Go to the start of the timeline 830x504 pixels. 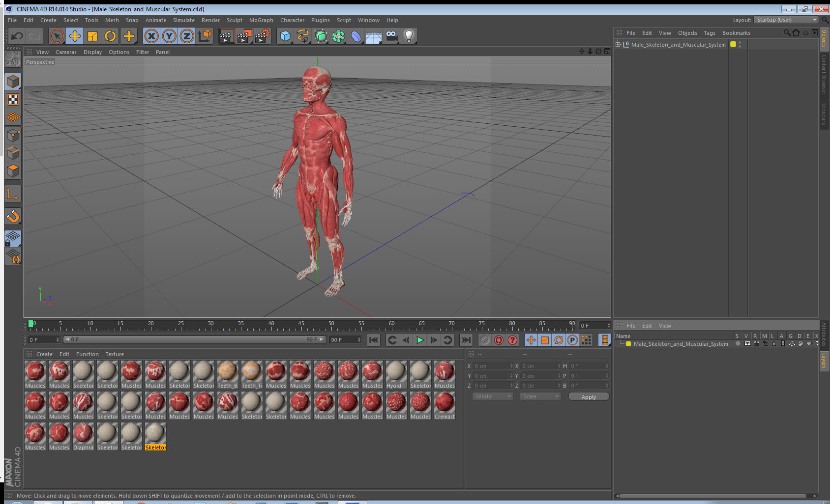pyautogui.click(x=374, y=340)
